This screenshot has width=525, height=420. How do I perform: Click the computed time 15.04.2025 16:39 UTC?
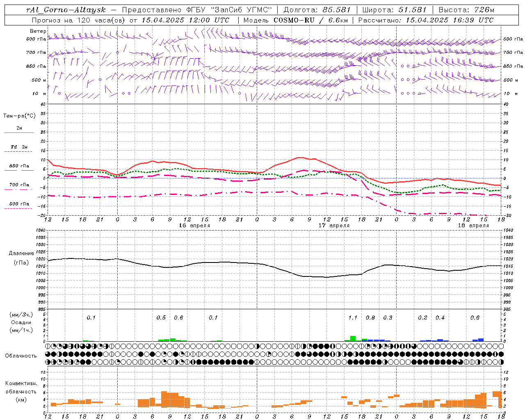tap(450, 20)
